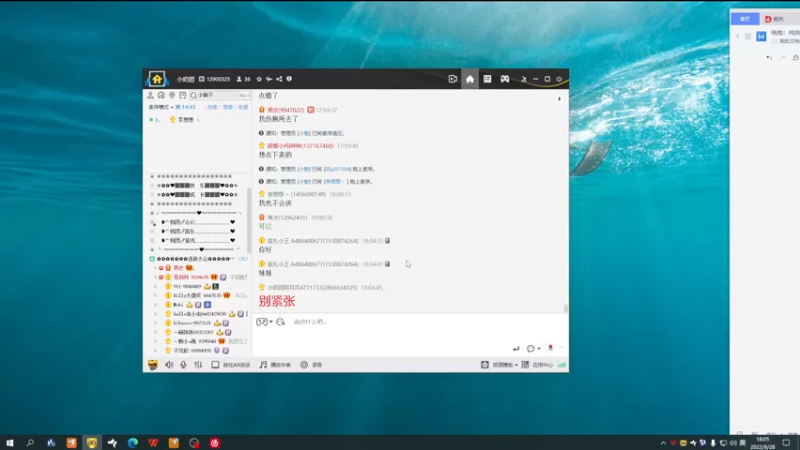Screen dimensions: 800x450
Task: Select user Moki in the channel list
Action: (178, 305)
